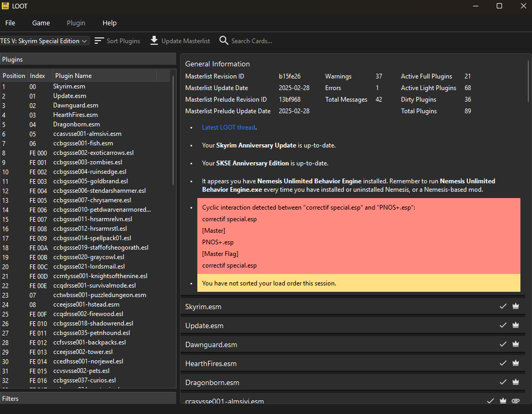This screenshot has width=532, height=414.
Task: Open the File menu
Action: point(10,23)
